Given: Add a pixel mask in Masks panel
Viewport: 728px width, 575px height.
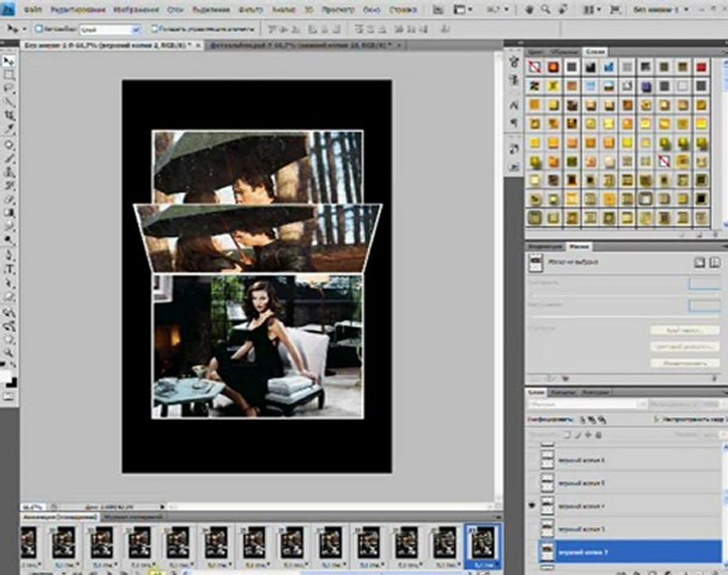Looking at the screenshot, I should pyautogui.click(x=699, y=263).
